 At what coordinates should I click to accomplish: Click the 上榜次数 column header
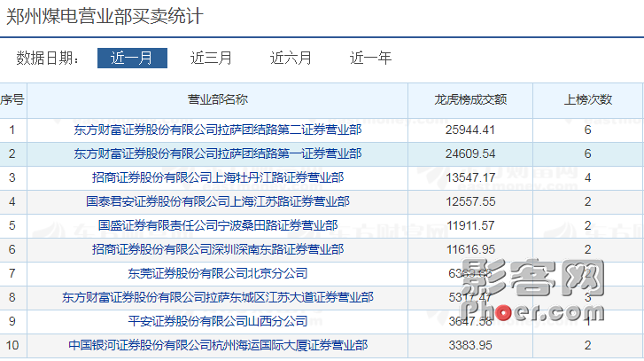tap(587, 99)
